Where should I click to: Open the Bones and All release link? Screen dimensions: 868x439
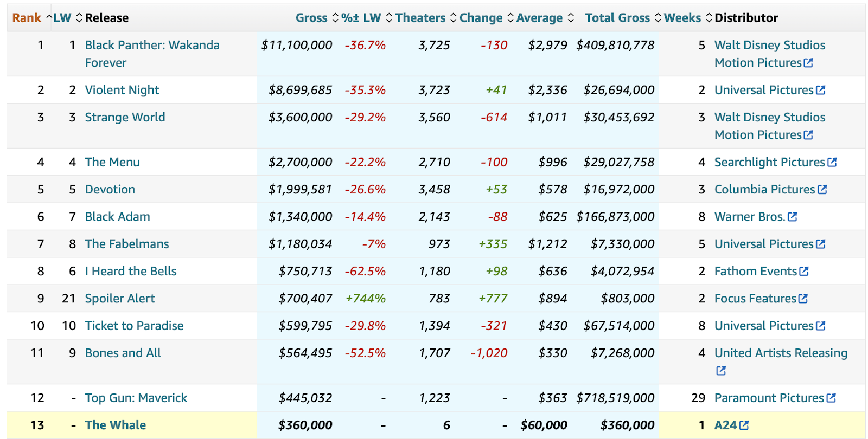[x=123, y=353]
